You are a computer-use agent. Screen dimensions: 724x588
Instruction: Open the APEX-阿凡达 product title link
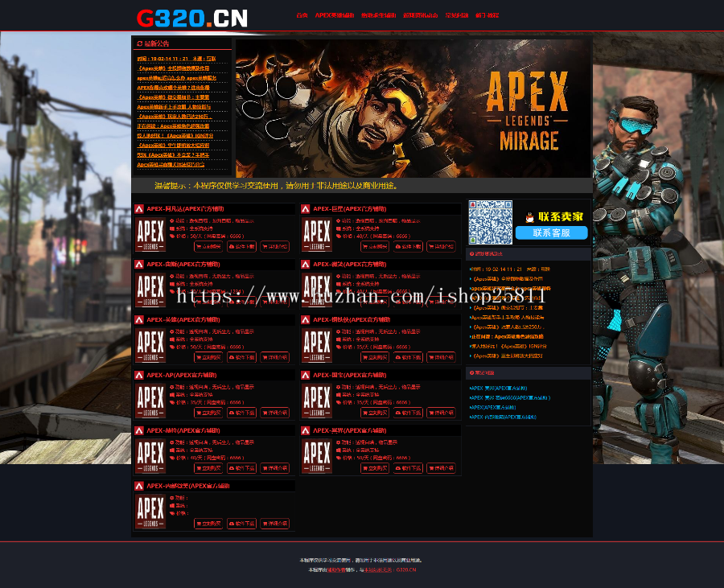(x=185, y=209)
